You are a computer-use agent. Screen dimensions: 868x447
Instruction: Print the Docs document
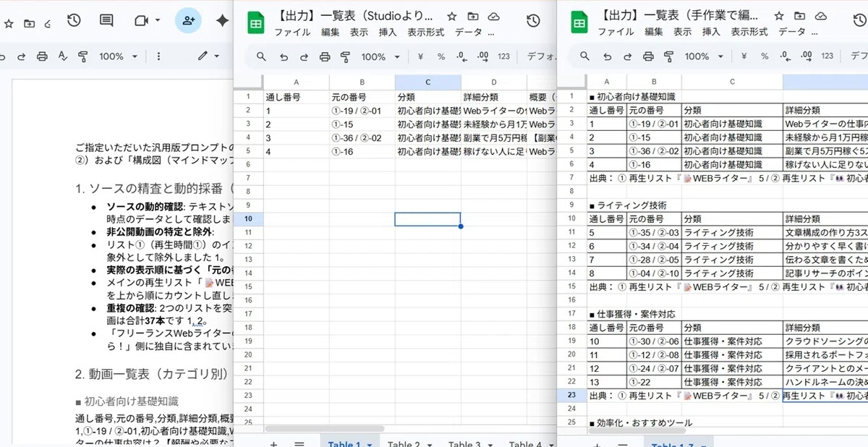click(42, 56)
